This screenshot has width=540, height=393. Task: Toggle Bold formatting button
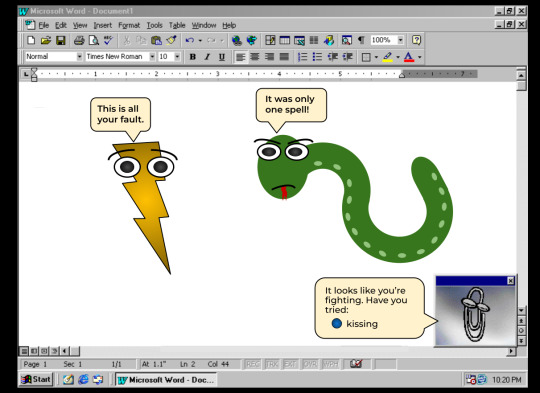click(193, 57)
